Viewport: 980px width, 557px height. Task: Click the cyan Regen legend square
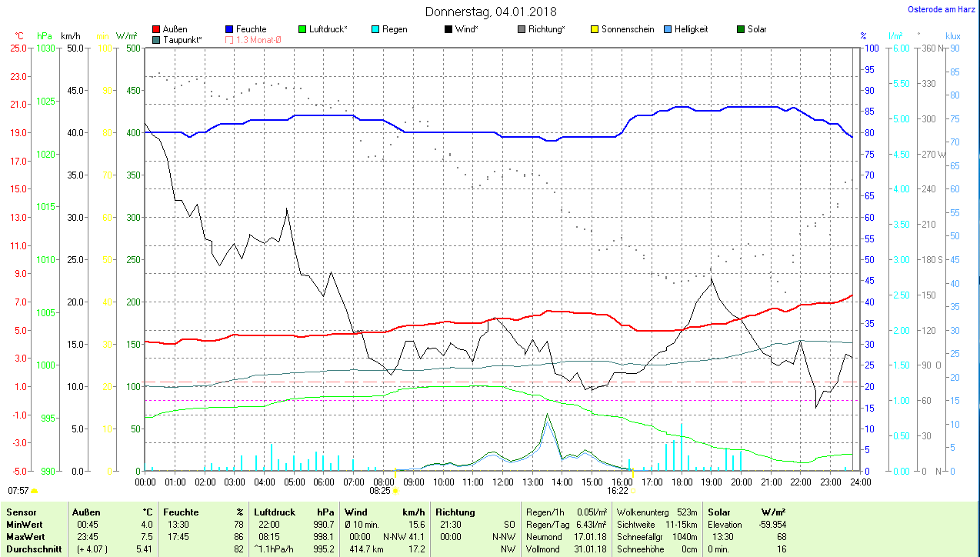click(375, 29)
